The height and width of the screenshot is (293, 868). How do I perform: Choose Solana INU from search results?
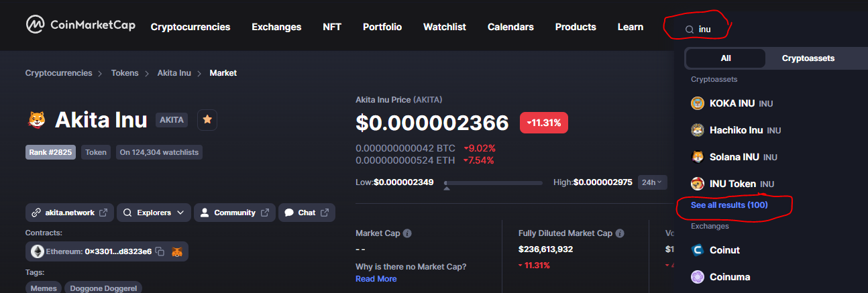(x=734, y=157)
